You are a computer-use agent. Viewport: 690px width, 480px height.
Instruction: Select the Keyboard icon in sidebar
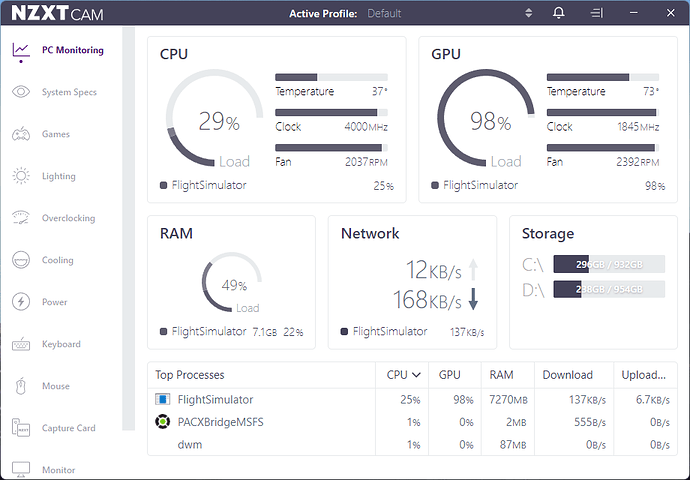tap(21, 344)
